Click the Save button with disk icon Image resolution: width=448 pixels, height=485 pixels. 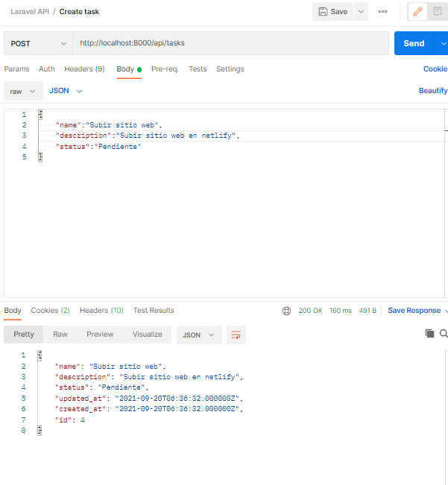332,12
